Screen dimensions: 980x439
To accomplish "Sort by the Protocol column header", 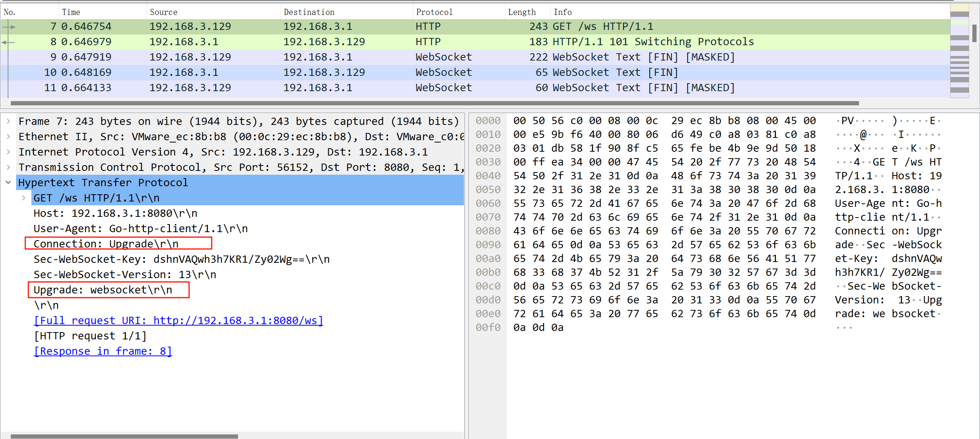I will 434,12.
